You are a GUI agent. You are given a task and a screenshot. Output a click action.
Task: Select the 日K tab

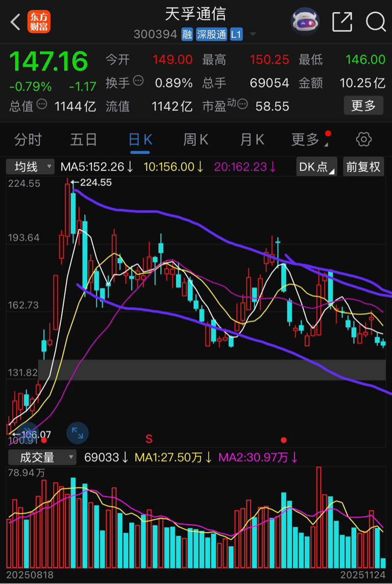point(140,140)
